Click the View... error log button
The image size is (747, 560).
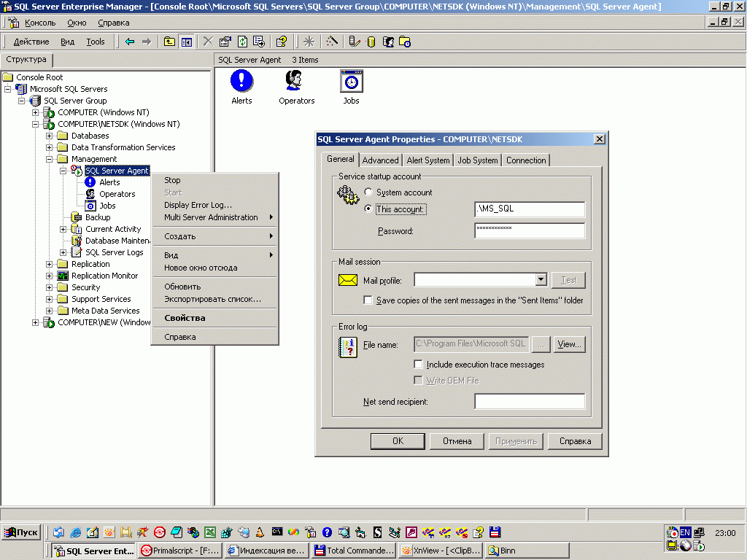pos(569,344)
